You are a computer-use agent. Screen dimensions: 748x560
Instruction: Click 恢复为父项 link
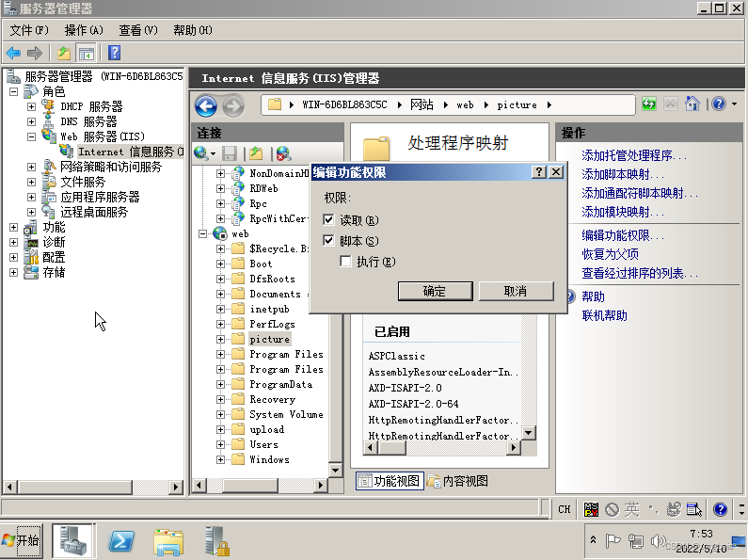[610, 254]
